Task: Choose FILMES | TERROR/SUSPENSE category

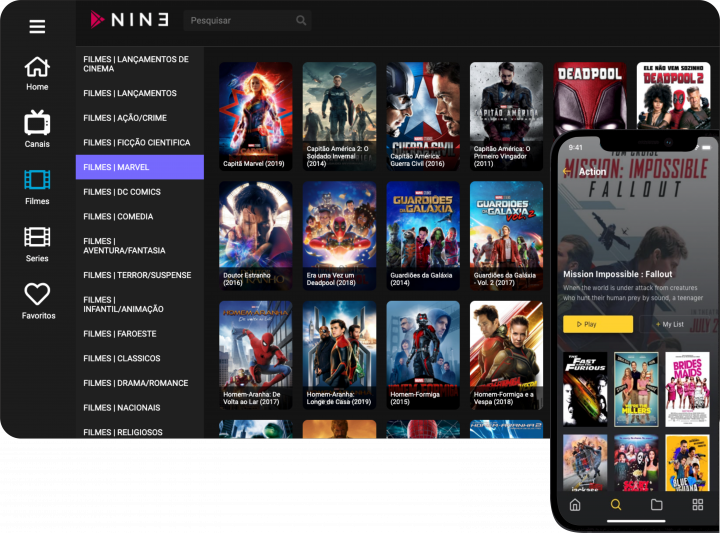Action: pos(140,275)
